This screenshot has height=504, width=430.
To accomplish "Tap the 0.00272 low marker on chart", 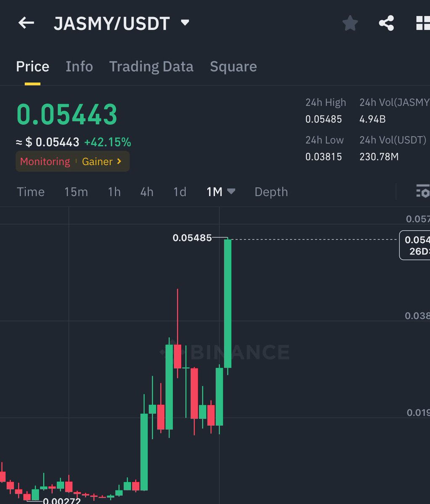I will point(61,500).
